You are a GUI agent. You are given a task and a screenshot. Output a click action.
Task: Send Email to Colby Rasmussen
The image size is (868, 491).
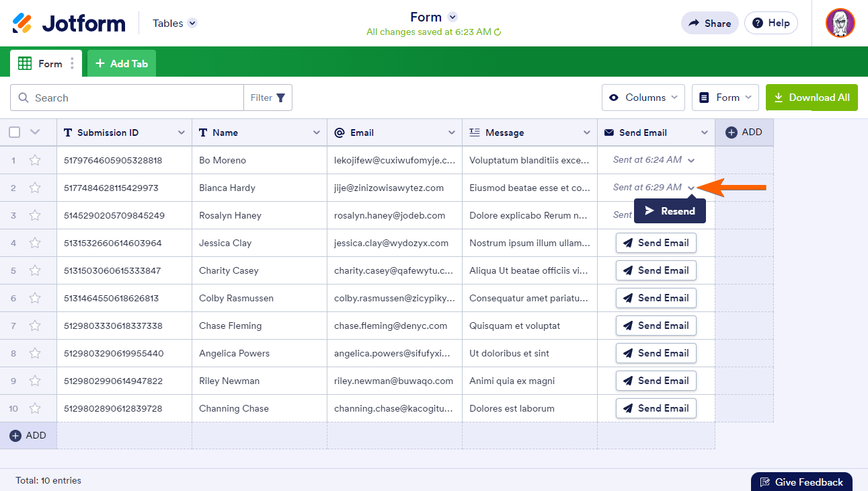(x=656, y=298)
